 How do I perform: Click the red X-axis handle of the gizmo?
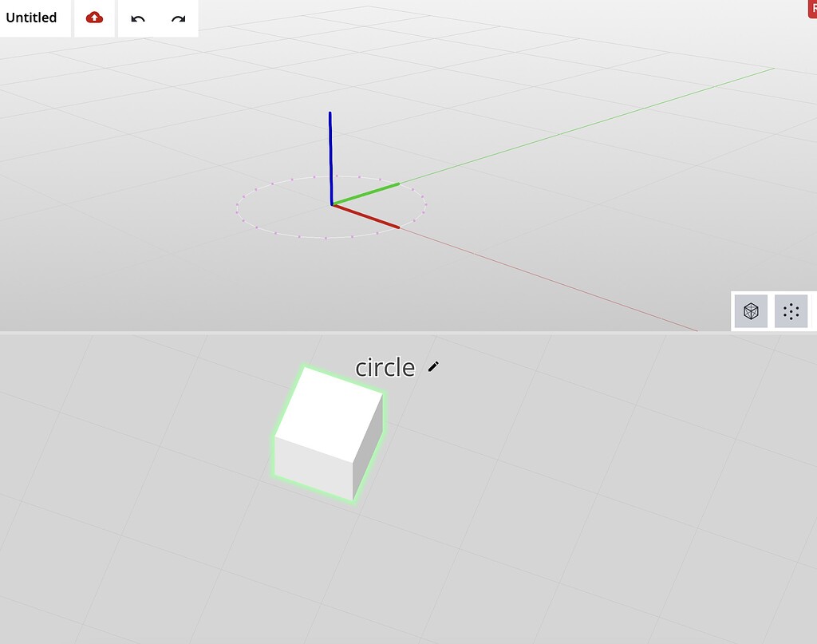pyautogui.click(x=367, y=215)
